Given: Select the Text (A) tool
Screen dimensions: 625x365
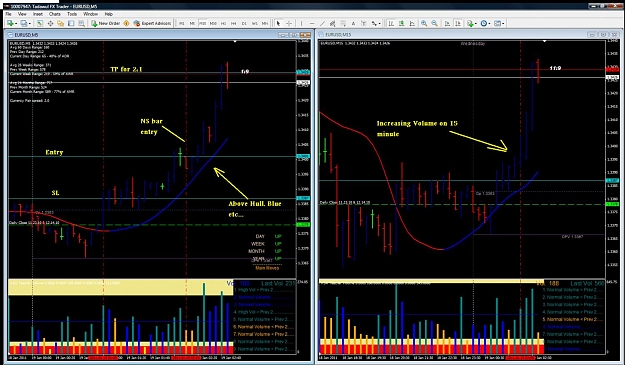Looking at the screenshot, I should pyautogui.click(x=353, y=24).
